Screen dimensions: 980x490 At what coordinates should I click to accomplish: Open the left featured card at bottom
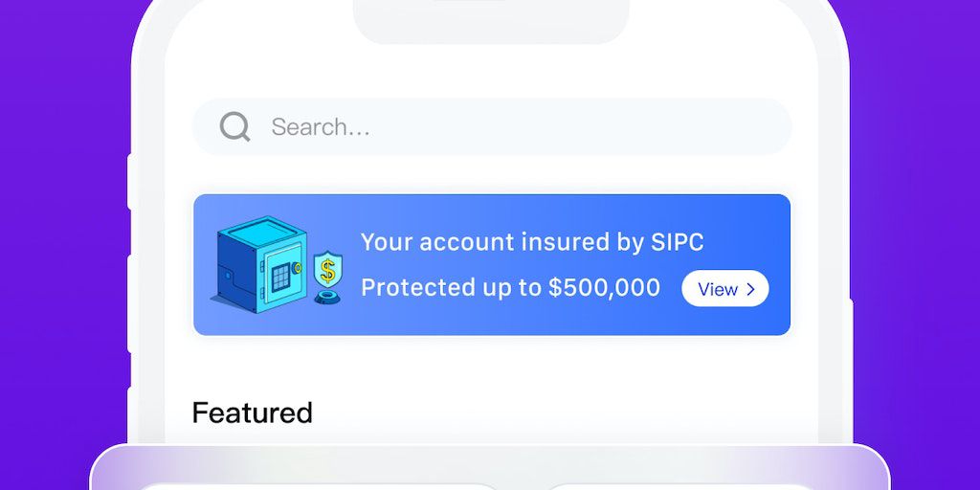(319, 484)
